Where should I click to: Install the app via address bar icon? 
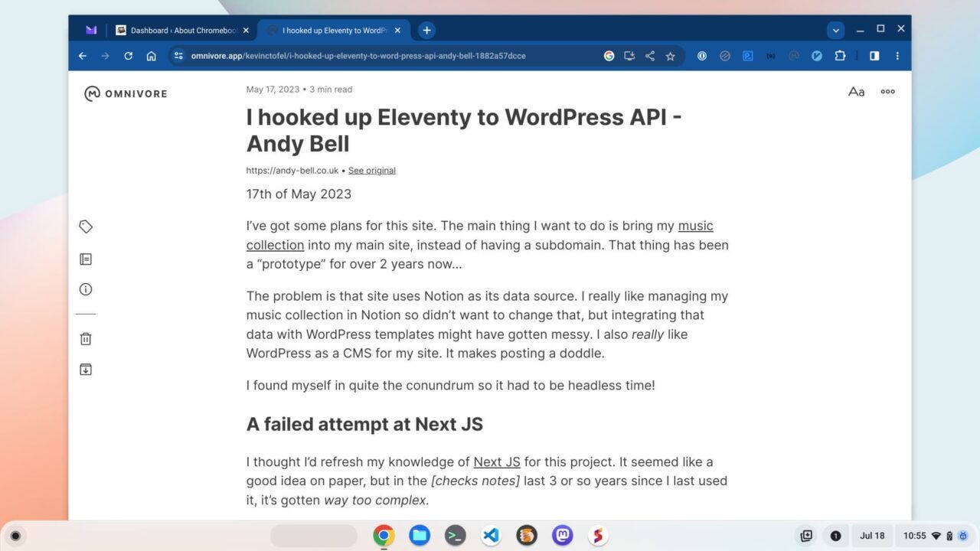[x=629, y=56]
